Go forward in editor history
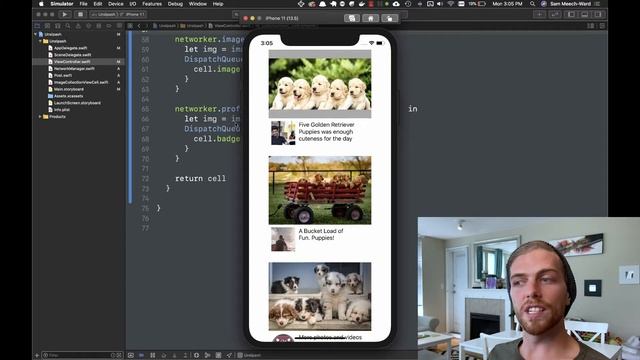 (x=146, y=26)
